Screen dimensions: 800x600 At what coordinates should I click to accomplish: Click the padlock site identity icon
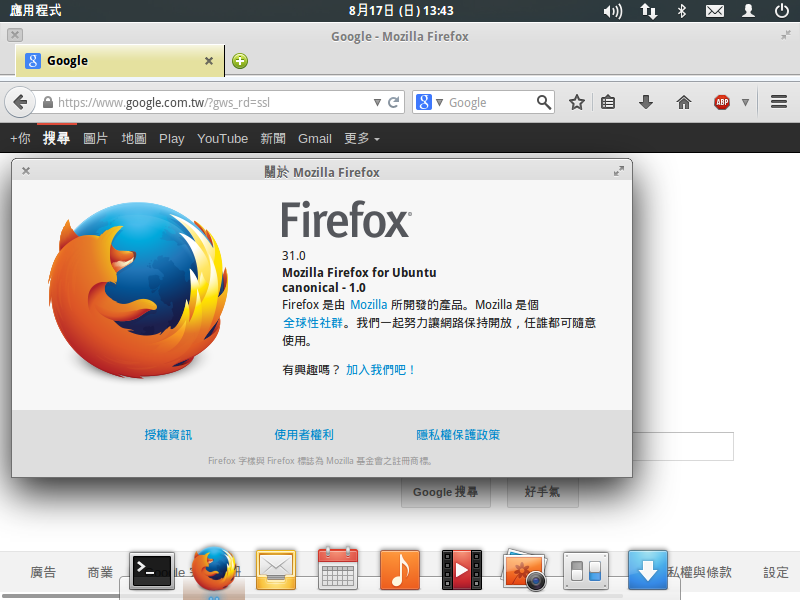(x=48, y=103)
